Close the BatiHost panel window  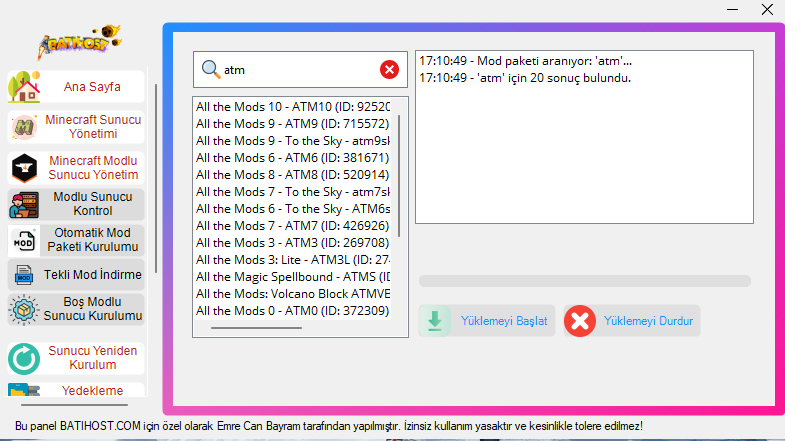(x=767, y=10)
